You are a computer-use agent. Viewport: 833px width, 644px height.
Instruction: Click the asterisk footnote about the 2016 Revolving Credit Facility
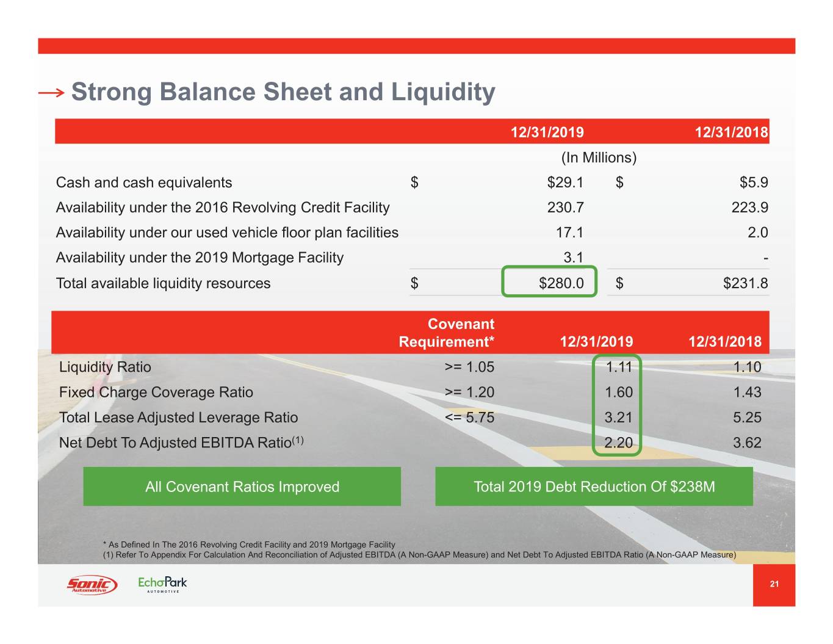(x=249, y=545)
